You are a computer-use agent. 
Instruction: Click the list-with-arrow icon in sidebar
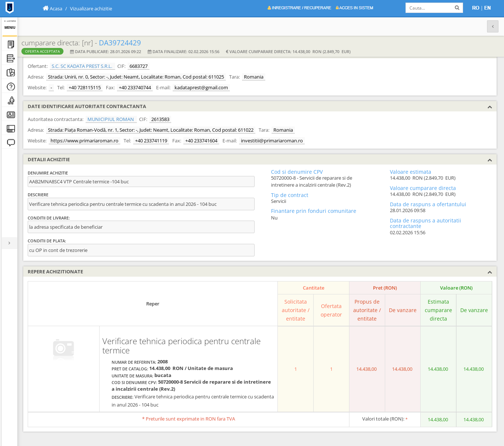point(11,59)
